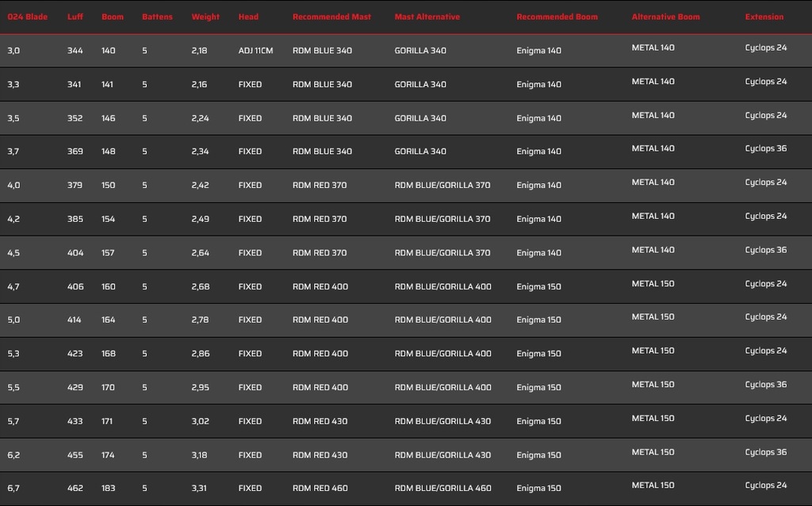Select the 5,0 blade size cell

pyautogui.click(x=13, y=320)
